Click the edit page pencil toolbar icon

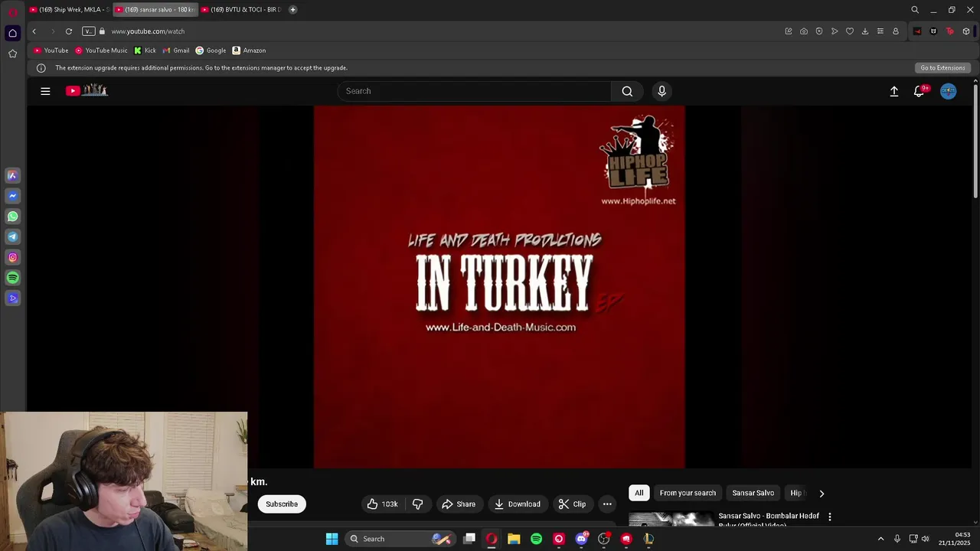(x=789, y=31)
